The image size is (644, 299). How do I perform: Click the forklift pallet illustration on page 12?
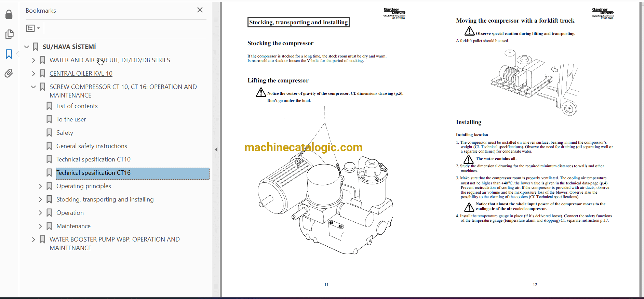535,82
